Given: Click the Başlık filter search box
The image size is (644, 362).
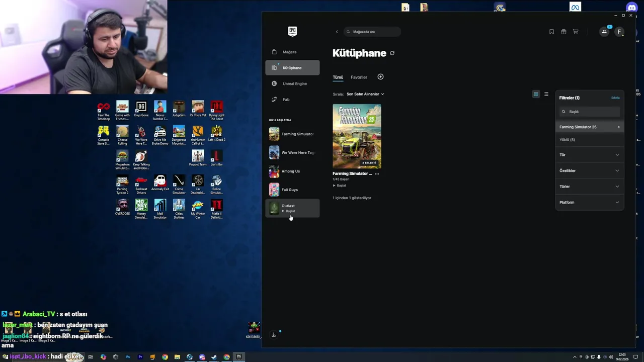Looking at the screenshot, I should click(x=590, y=112).
